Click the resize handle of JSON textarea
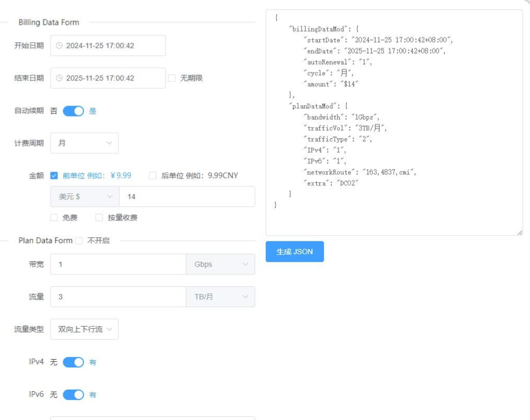The width and height of the screenshot is (530, 420). (x=519, y=232)
